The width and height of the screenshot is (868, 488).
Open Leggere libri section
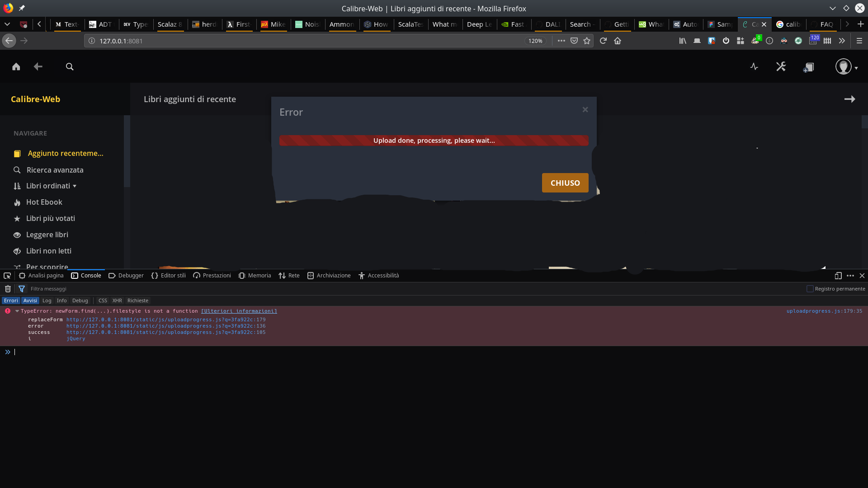pos(41,235)
